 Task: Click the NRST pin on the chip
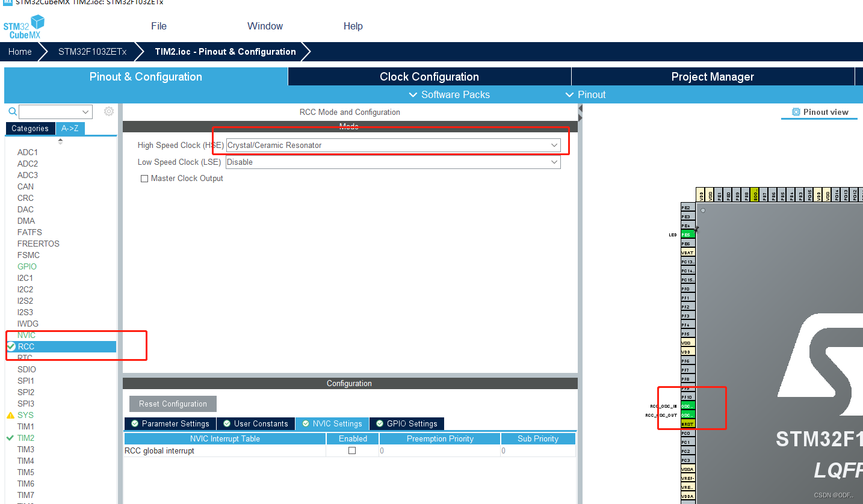(x=688, y=424)
